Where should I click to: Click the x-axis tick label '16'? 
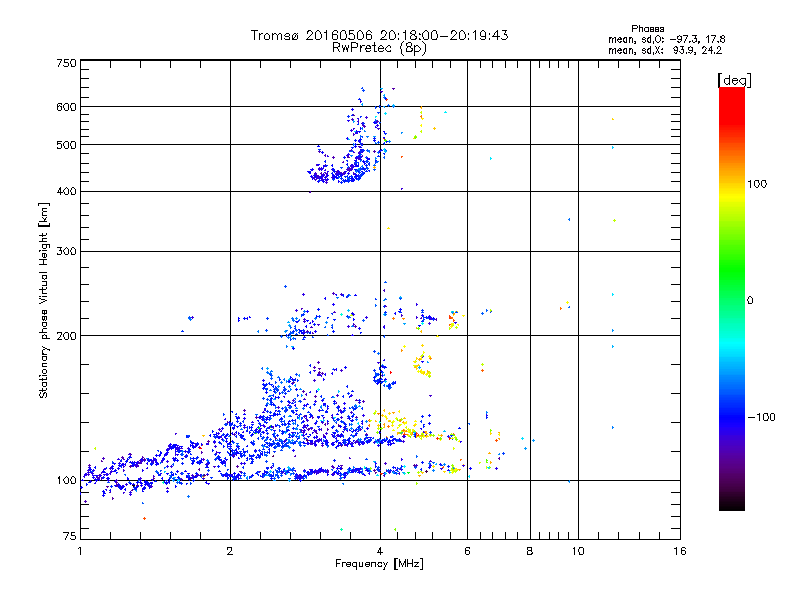[x=680, y=551]
